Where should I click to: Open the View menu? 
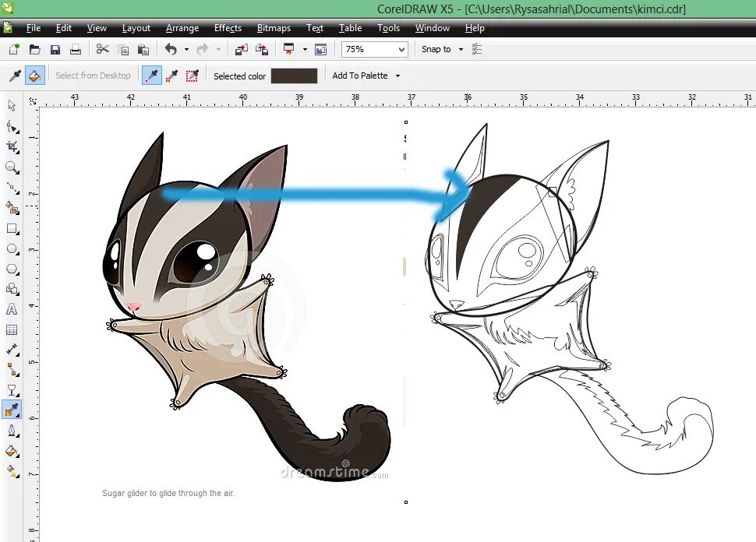pyautogui.click(x=97, y=28)
